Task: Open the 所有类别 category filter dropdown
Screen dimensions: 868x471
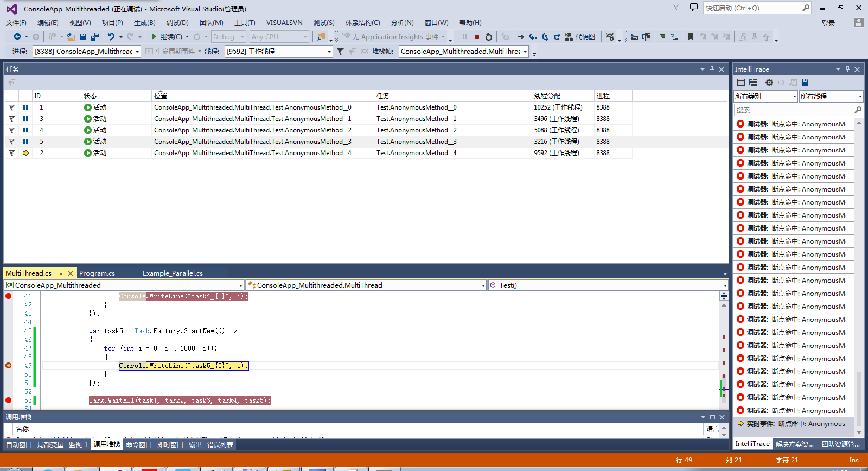Action: tap(765, 96)
